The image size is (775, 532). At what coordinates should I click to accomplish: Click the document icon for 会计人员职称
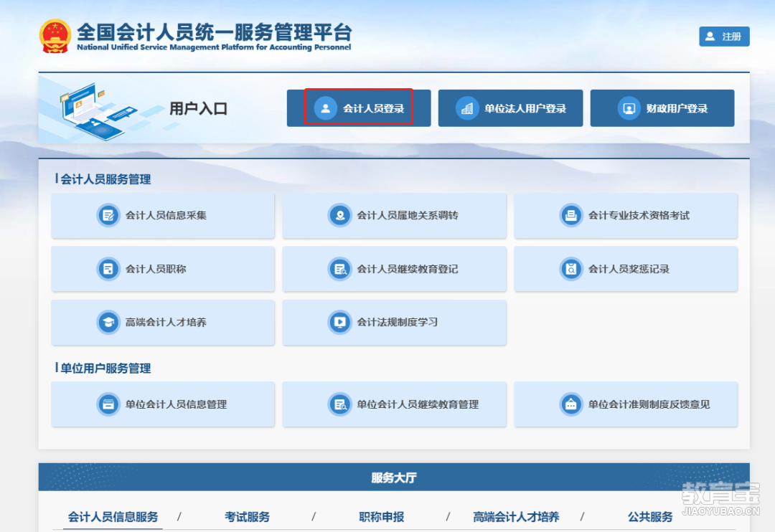[x=108, y=269]
